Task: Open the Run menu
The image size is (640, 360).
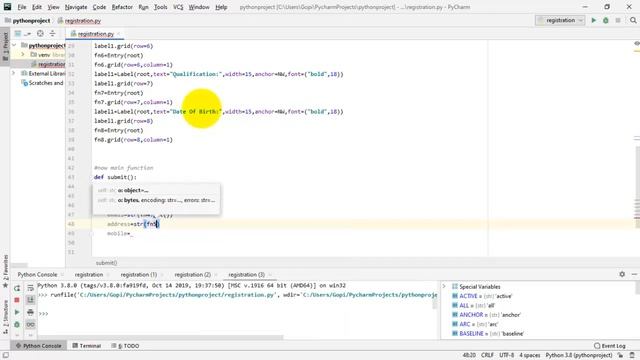Action: pos(143,7)
